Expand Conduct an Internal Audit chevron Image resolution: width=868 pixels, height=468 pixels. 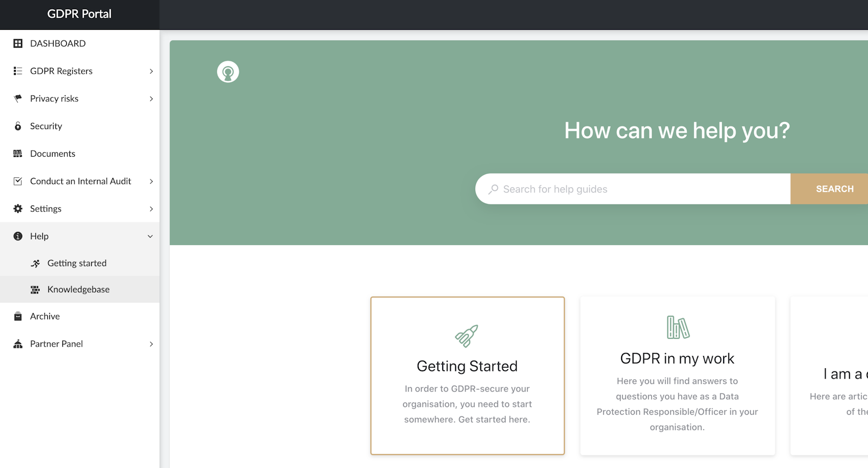click(x=151, y=181)
